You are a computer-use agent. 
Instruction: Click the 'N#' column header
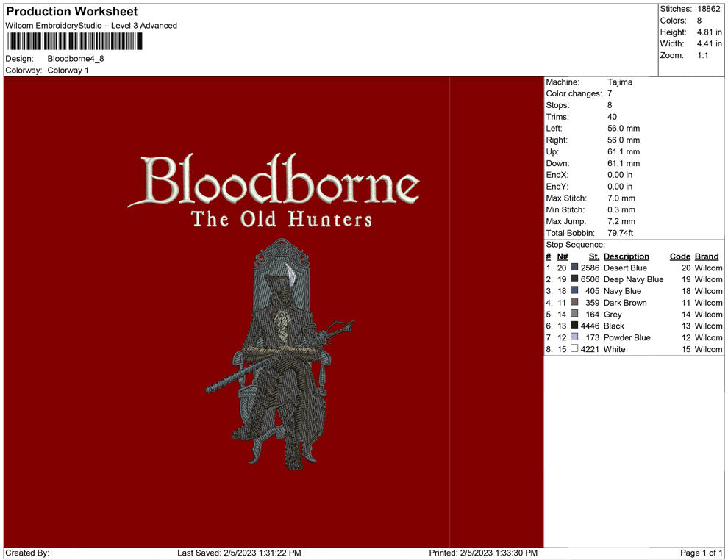(x=563, y=256)
